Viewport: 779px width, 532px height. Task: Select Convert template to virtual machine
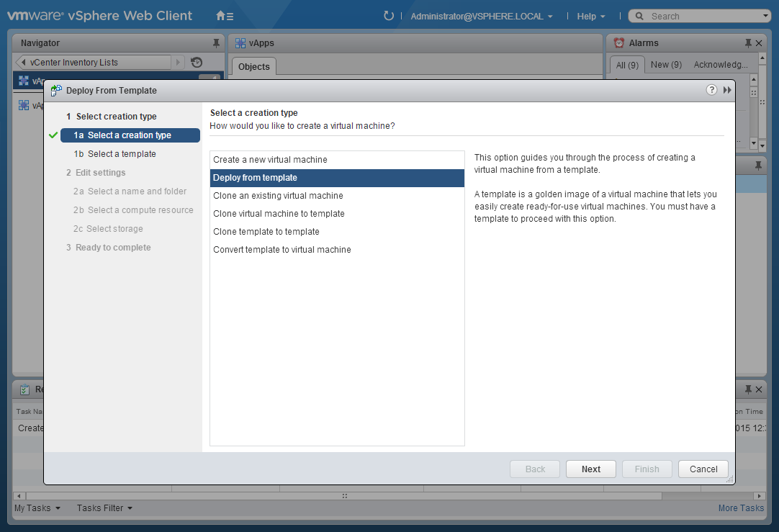pyautogui.click(x=338, y=249)
